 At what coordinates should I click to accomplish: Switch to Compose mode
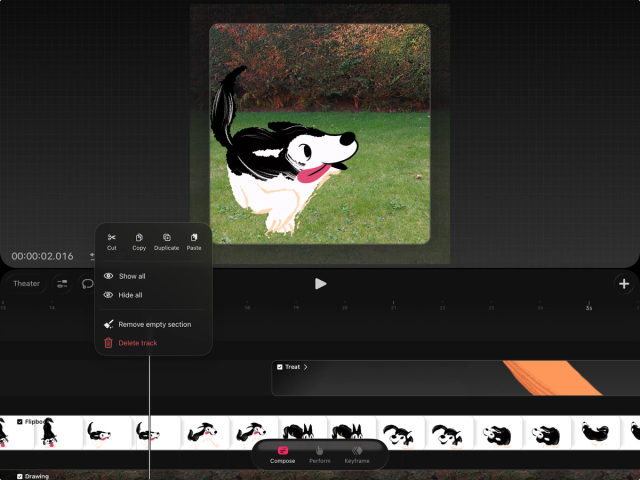tap(282, 455)
